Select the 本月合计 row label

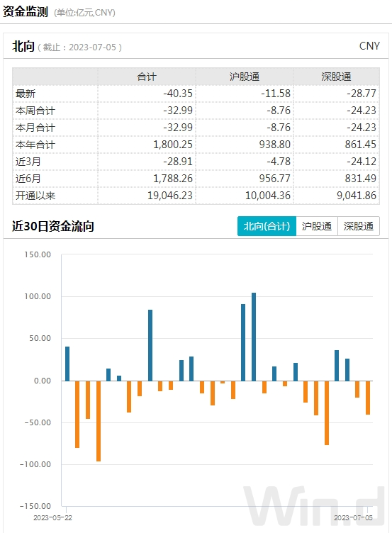[x=35, y=128]
